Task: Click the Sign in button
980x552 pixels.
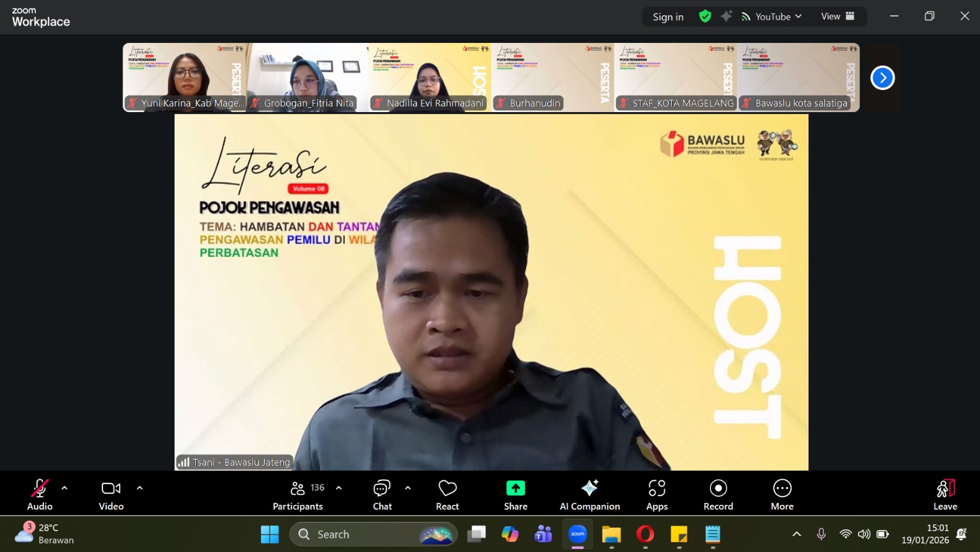Action: (x=668, y=17)
